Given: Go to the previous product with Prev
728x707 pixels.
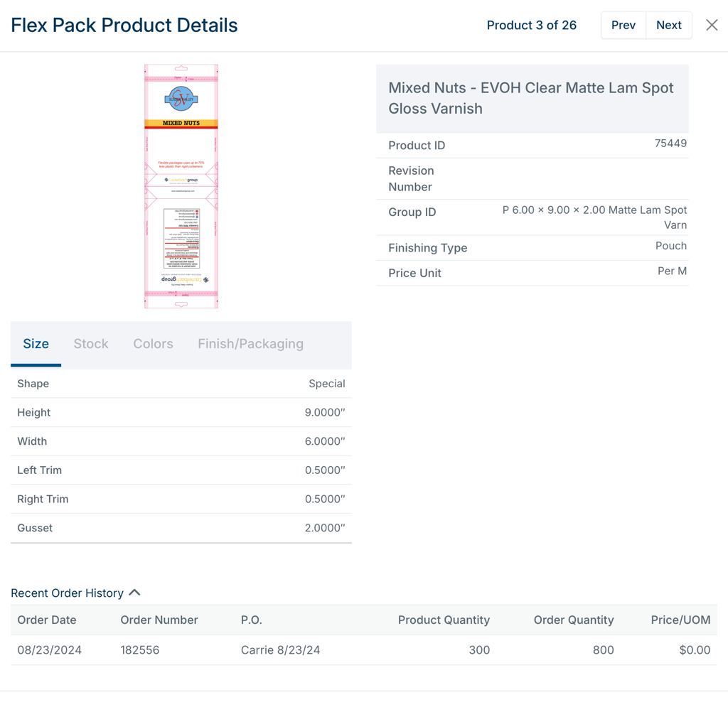Looking at the screenshot, I should pyautogui.click(x=623, y=25).
